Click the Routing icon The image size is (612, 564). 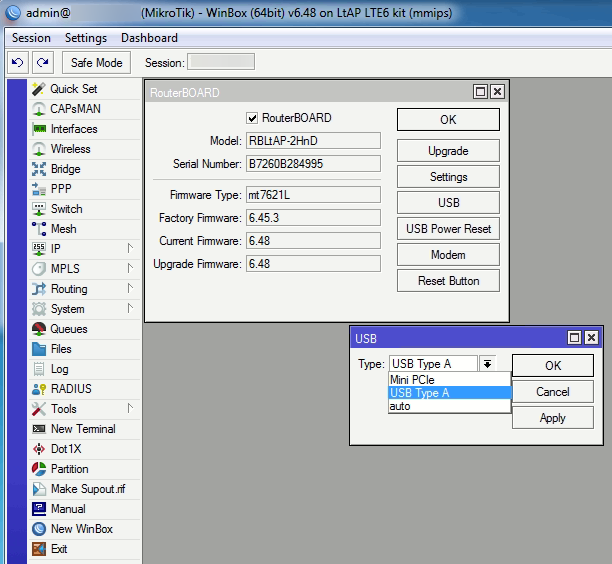[x=39, y=289]
